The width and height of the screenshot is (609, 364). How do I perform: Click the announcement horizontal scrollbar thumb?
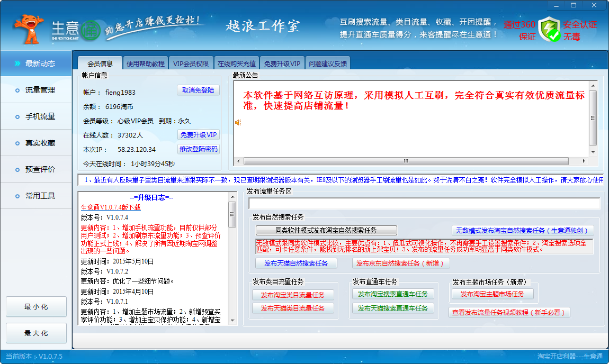tap(406, 161)
